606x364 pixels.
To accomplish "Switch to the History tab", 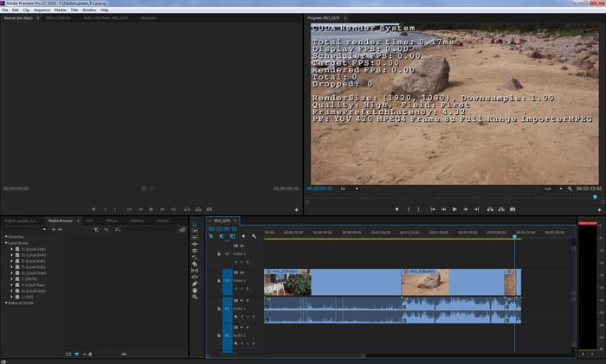I will (163, 220).
